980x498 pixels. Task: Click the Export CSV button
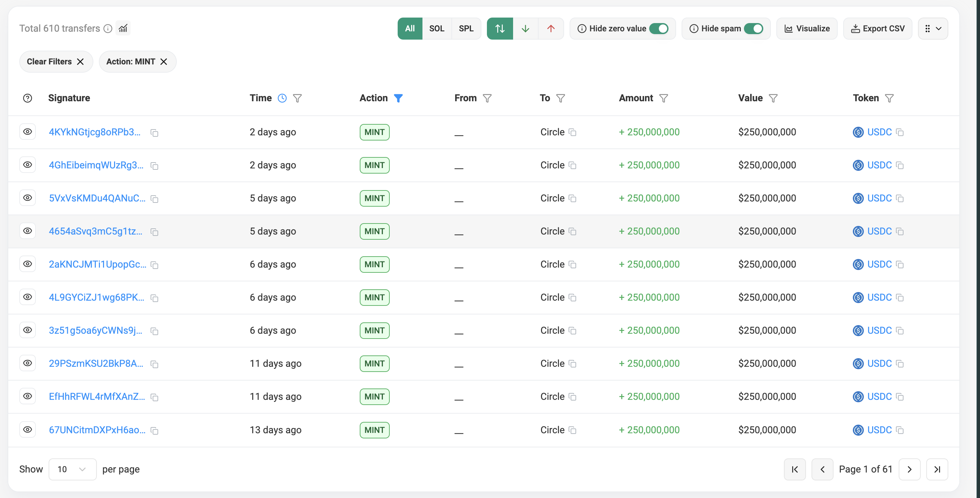click(x=878, y=29)
